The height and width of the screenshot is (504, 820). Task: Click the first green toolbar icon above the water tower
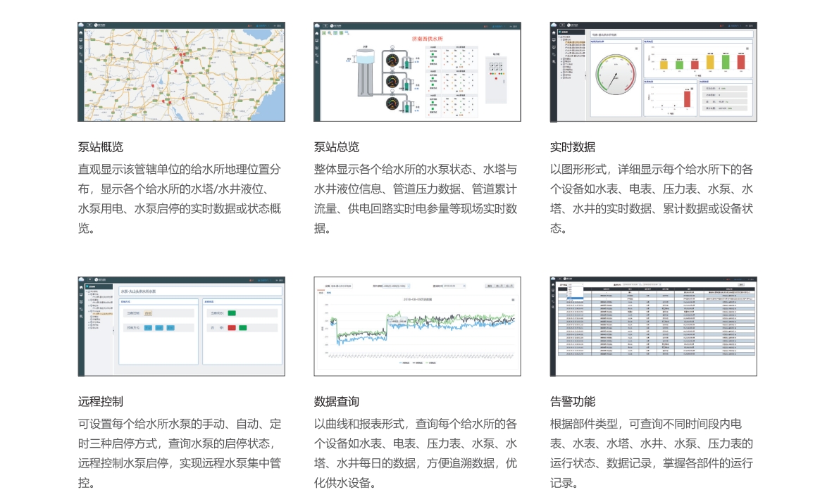point(324,33)
